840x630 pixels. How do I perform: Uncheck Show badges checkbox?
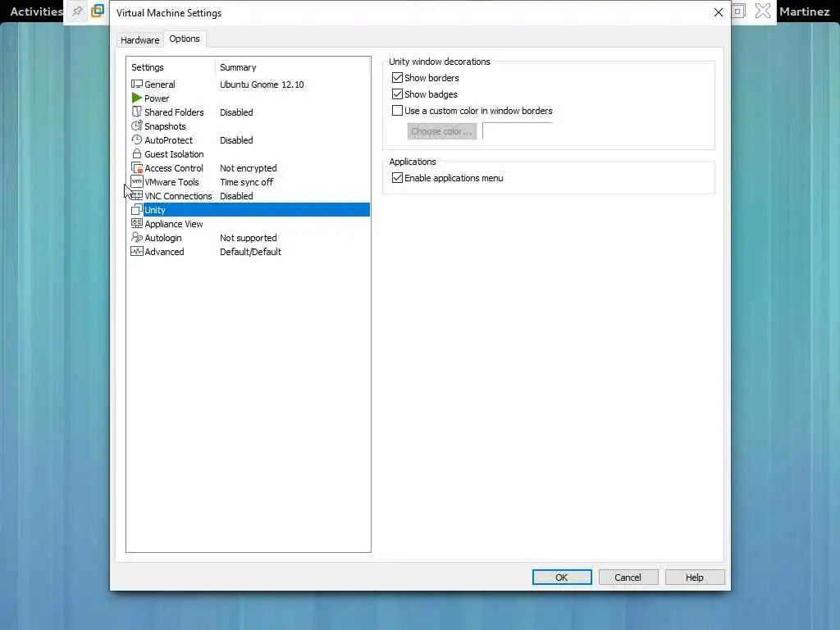(x=397, y=94)
